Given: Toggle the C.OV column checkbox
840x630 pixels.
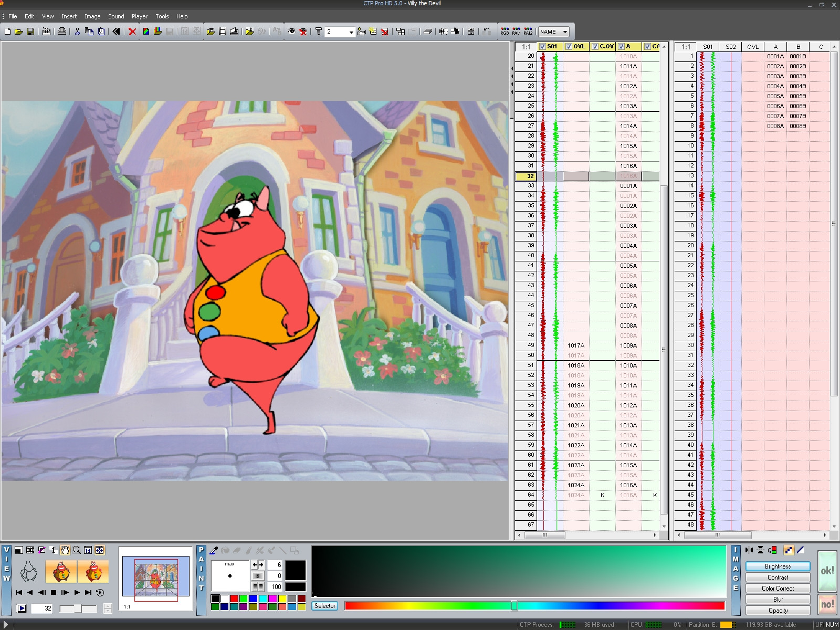Looking at the screenshot, I should pos(595,46).
